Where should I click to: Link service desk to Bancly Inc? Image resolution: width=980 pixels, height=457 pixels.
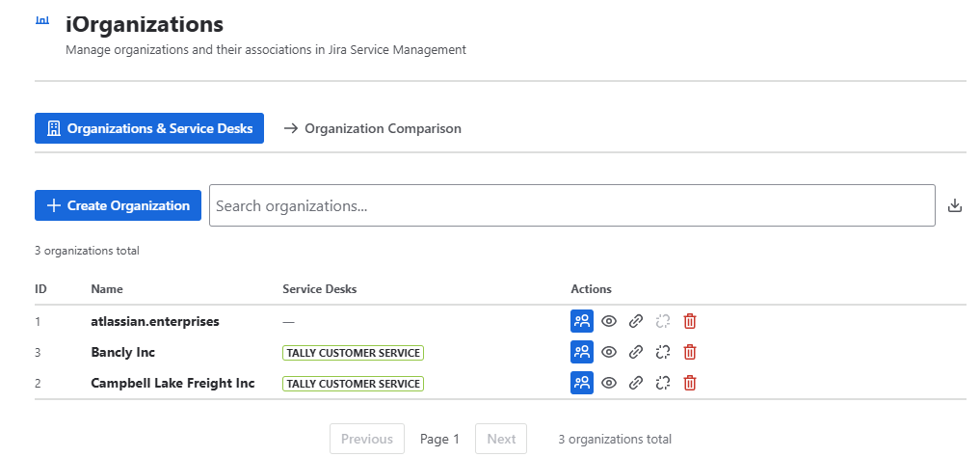click(636, 352)
